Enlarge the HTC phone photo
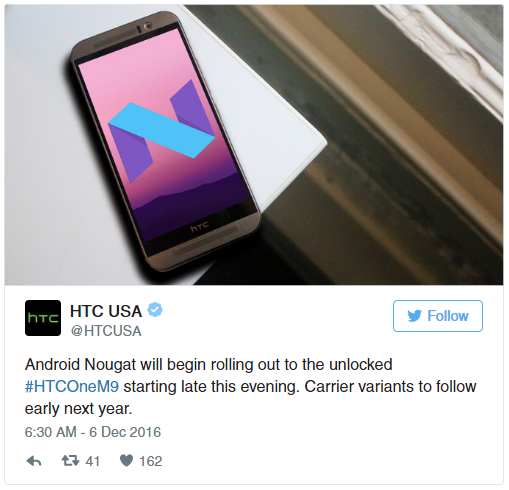 (x=254, y=145)
